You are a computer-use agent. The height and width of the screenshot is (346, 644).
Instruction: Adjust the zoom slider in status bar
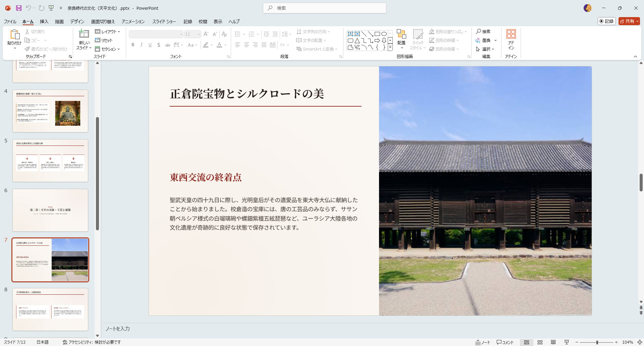pyautogui.click(x=597, y=342)
